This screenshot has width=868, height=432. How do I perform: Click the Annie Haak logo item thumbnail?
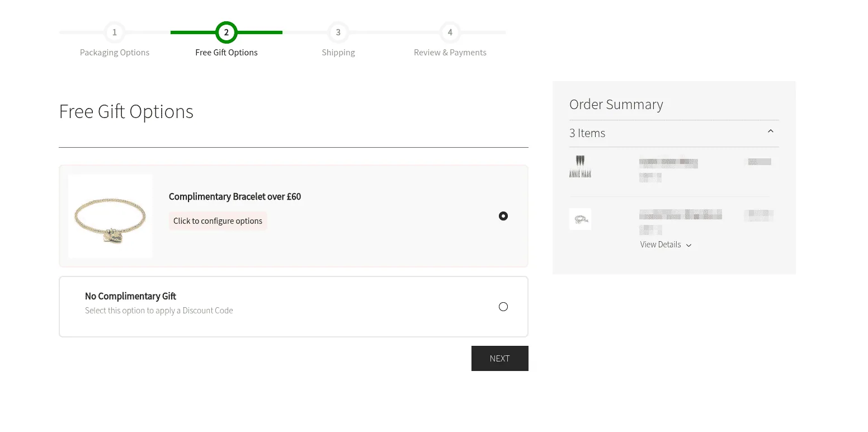point(580,166)
